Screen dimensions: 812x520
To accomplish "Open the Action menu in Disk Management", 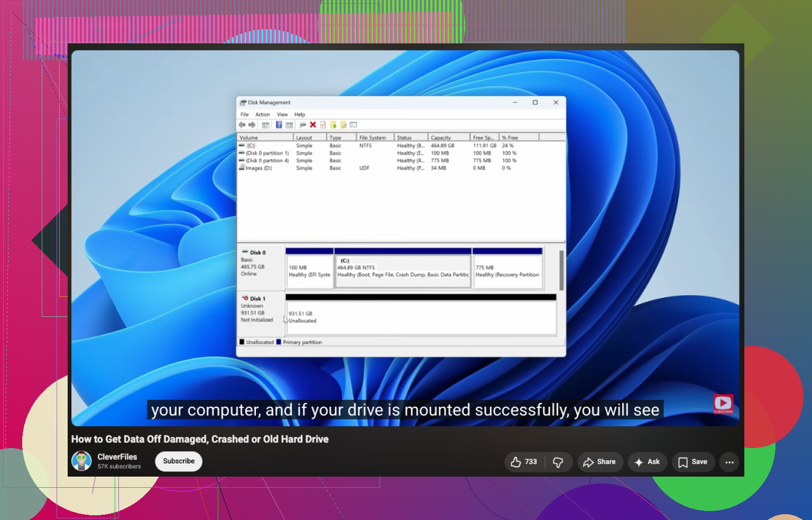I will [263, 114].
